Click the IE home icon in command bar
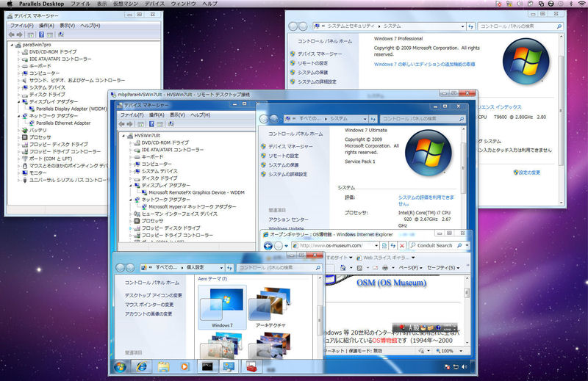Screen dimensions: 588x381 click(343, 267)
